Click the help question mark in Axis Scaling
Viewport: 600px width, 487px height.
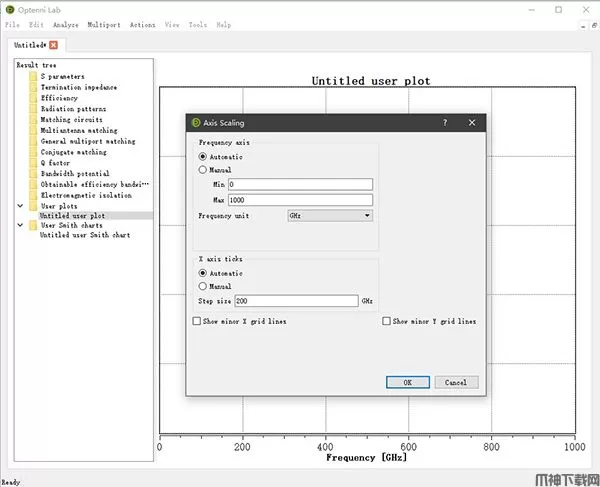[445, 123]
